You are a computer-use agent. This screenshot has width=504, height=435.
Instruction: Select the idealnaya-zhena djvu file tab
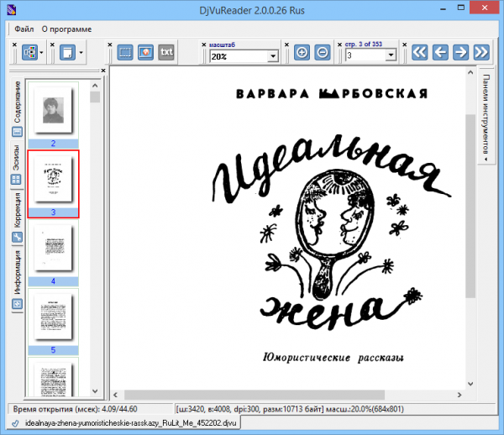tap(123, 422)
